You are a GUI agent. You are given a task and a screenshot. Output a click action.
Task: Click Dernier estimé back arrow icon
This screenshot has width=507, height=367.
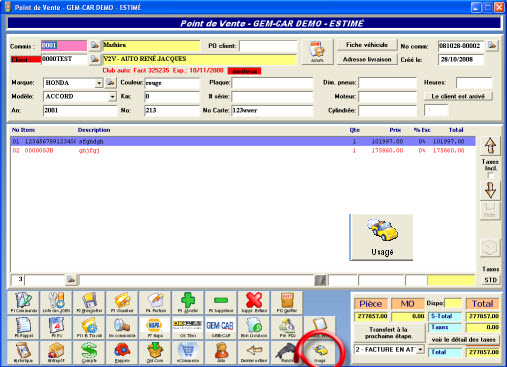tap(254, 352)
